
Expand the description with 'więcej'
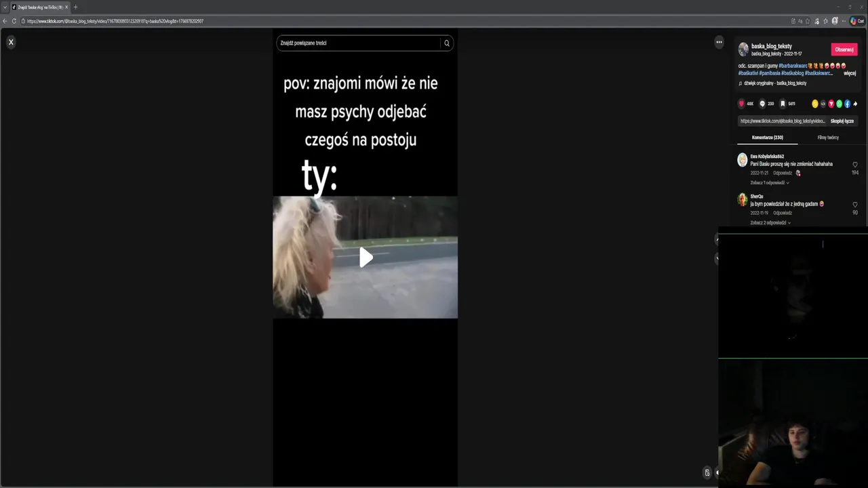[x=850, y=73]
